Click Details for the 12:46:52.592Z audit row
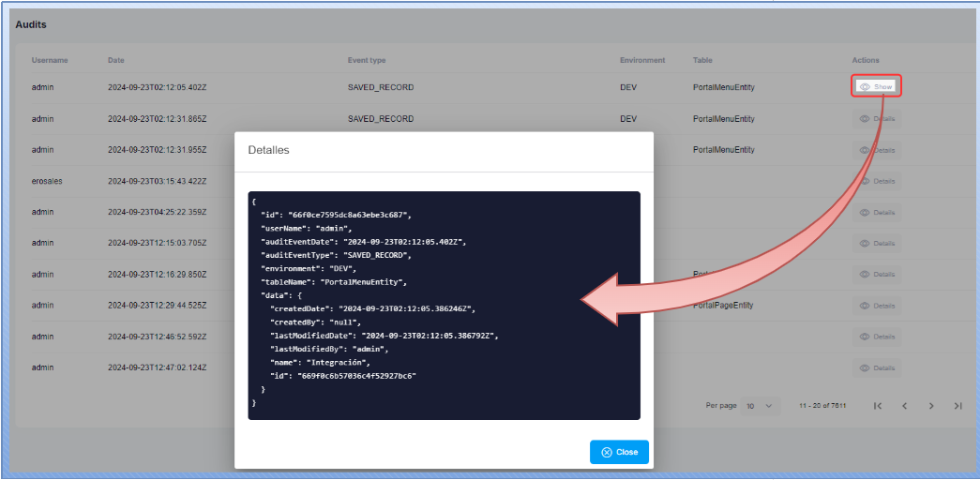 click(x=877, y=337)
